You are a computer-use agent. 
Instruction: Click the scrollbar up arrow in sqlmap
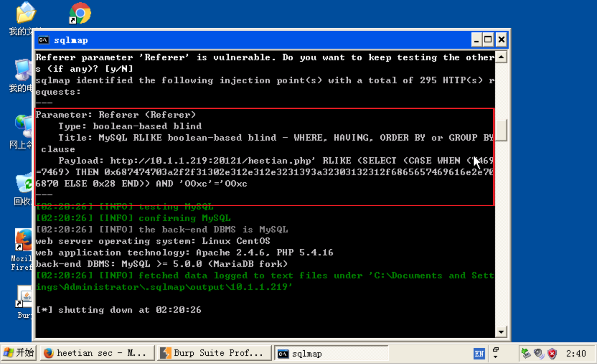(501, 57)
